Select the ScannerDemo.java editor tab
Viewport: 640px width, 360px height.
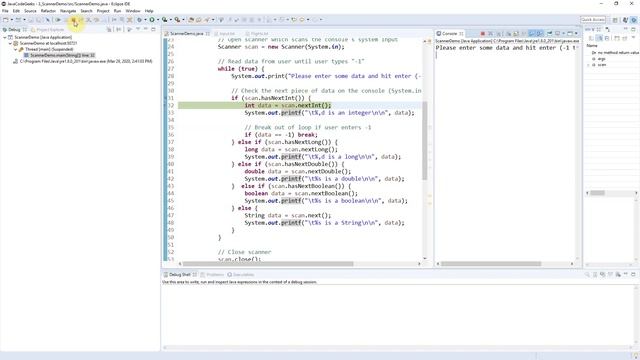187,33
